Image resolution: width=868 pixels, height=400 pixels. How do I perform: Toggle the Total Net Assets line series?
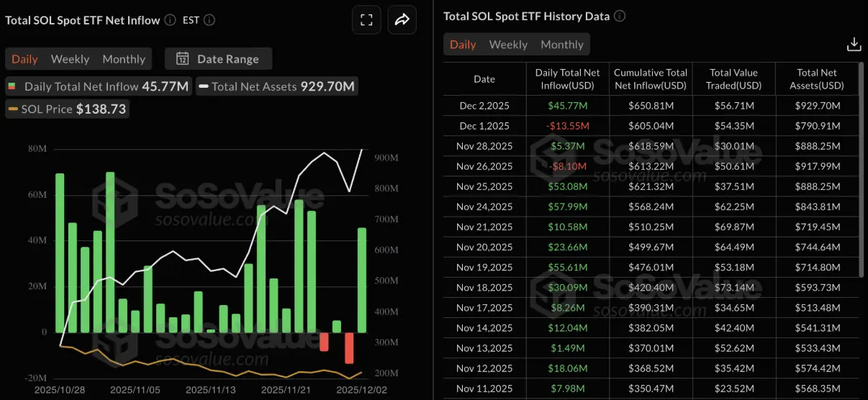[x=276, y=86]
